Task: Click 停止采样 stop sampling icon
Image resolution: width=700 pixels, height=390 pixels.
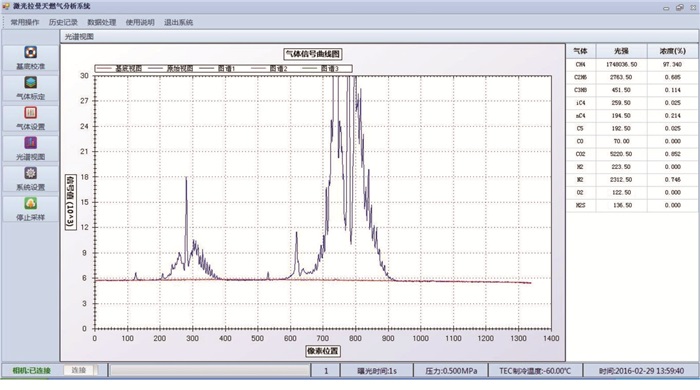Action: [30, 203]
